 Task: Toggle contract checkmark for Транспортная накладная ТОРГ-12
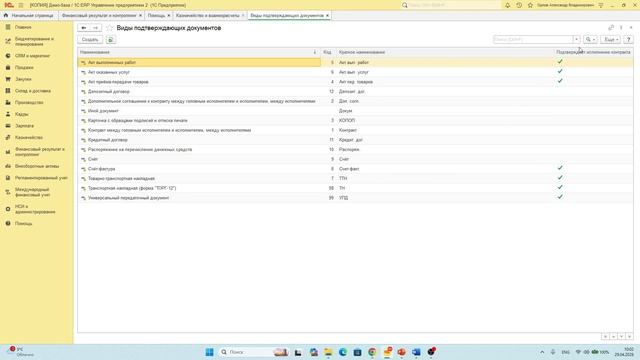pyautogui.click(x=560, y=187)
